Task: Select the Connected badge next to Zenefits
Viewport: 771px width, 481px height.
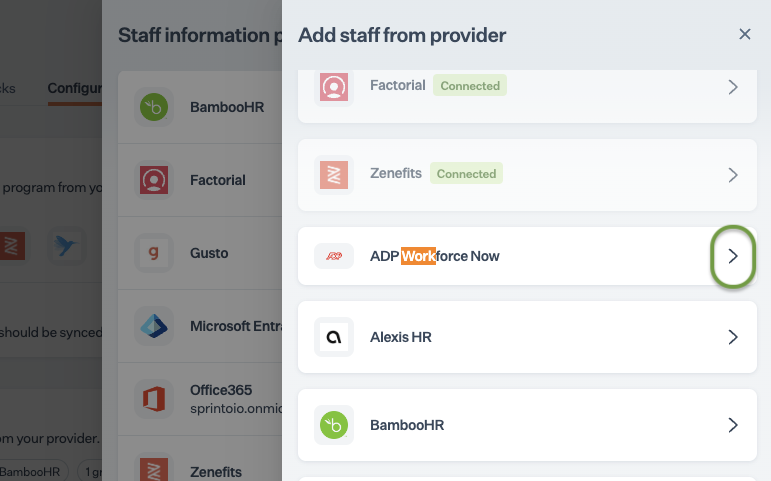Action: pos(466,174)
